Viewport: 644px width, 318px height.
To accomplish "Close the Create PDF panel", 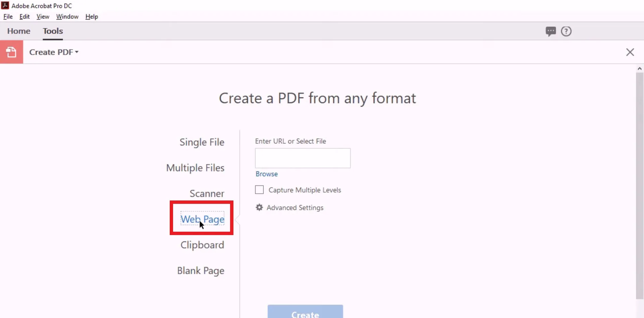I will point(630,52).
